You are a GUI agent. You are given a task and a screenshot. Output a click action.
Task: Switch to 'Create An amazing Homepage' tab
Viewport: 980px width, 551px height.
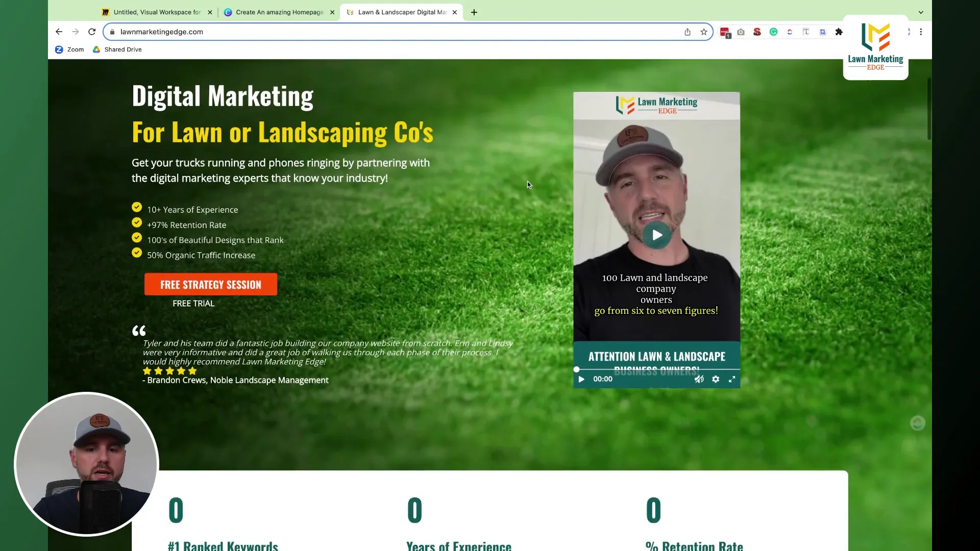pyautogui.click(x=279, y=12)
